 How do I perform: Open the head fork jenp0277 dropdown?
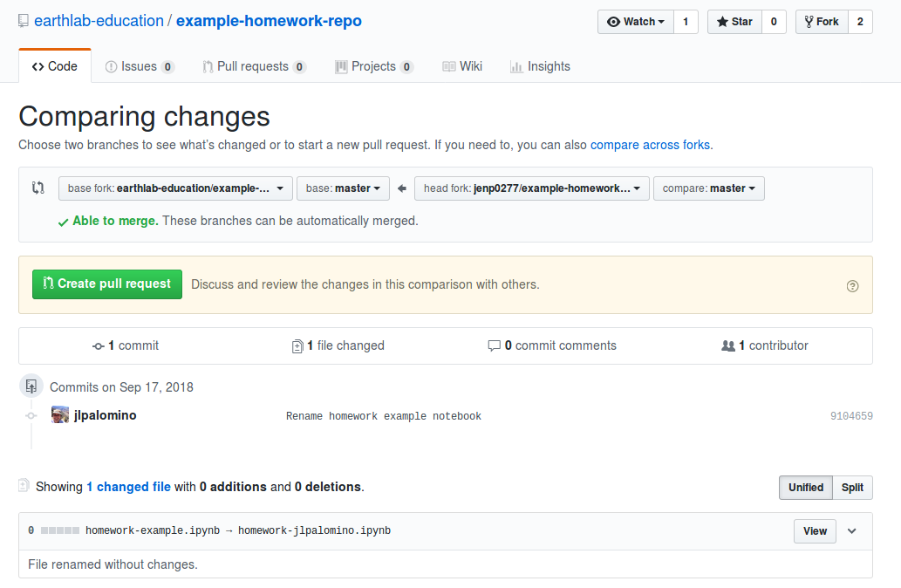tap(531, 188)
